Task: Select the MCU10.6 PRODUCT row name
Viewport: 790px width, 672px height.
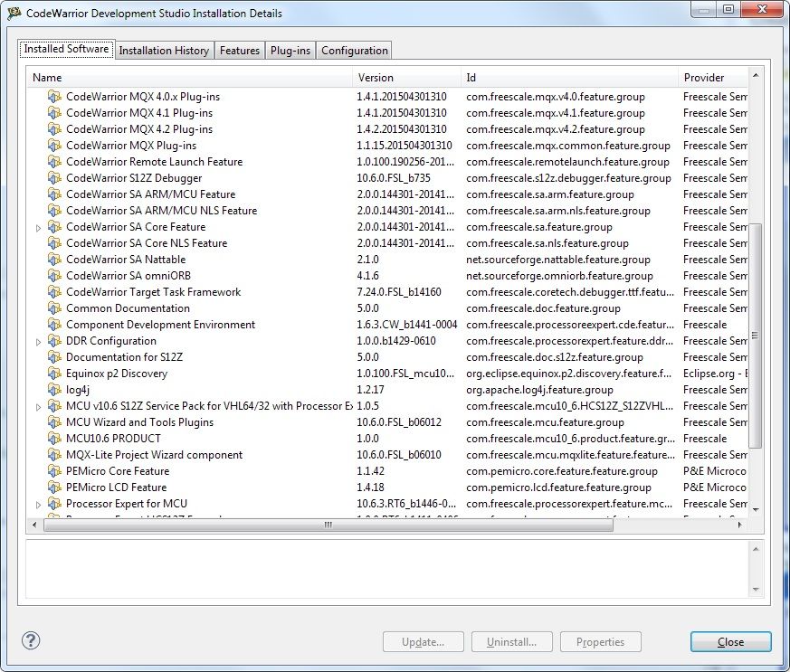Action: (x=113, y=439)
